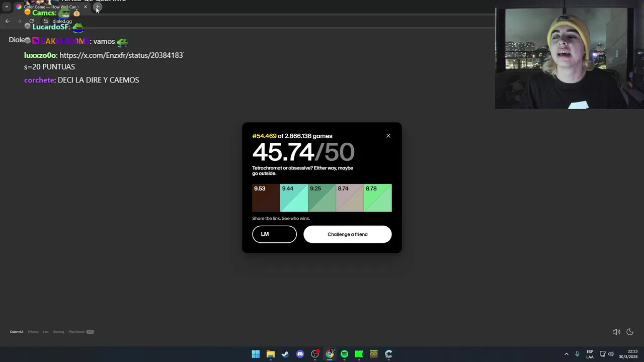Open the clock showing 22:23
Image resolution: width=644 pixels, height=362 pixels.
pyautogui.click(x=628, y=354)
